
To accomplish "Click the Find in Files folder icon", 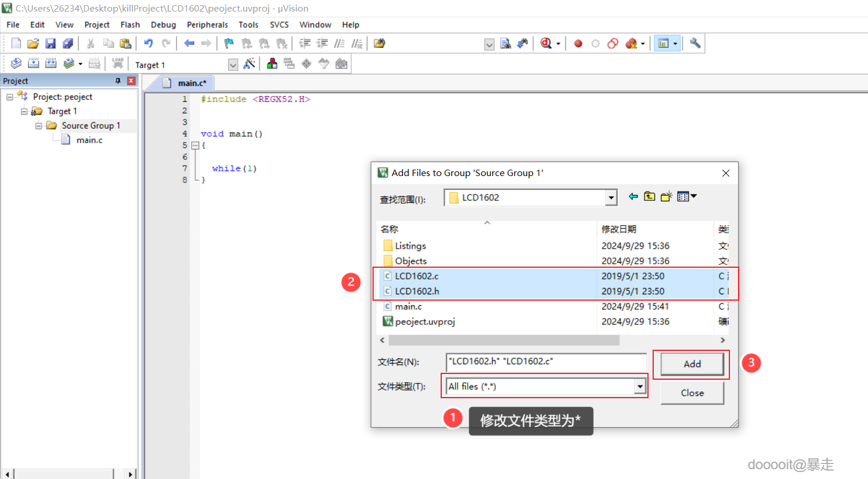I will click(379, 43).
